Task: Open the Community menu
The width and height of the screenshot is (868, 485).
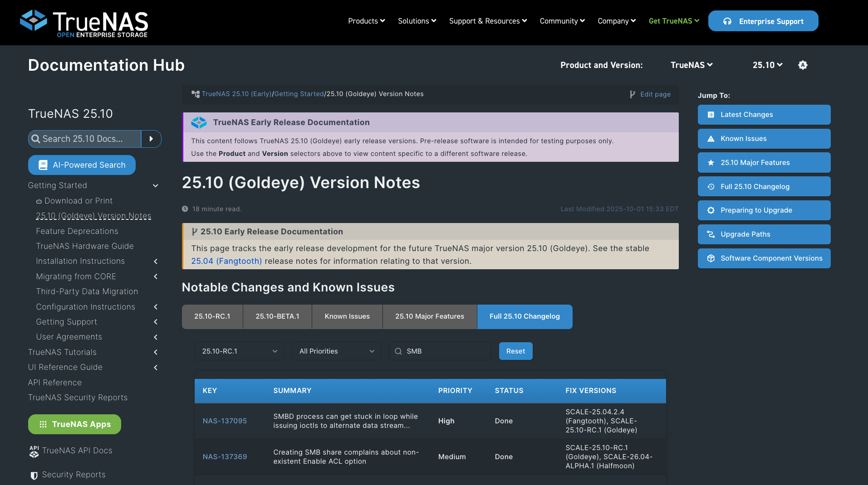Action: point(562,21)
